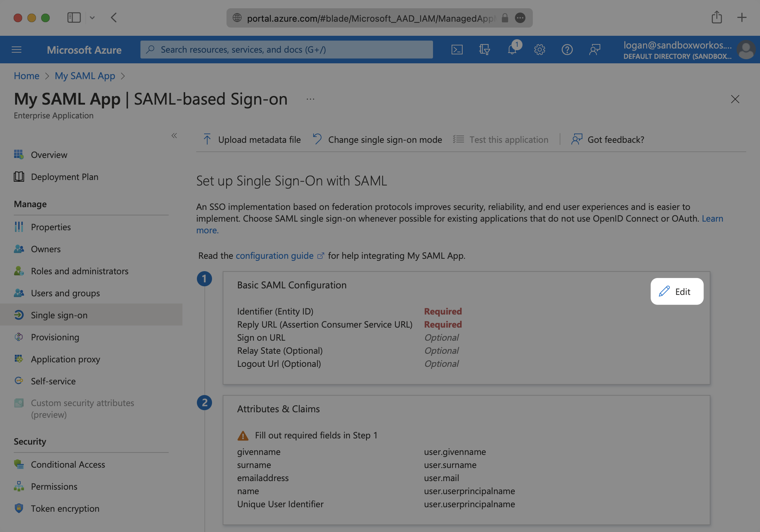Open the ellipsis more options beside title
This screenshot has height=532, width=760.
tap(310, 99)
